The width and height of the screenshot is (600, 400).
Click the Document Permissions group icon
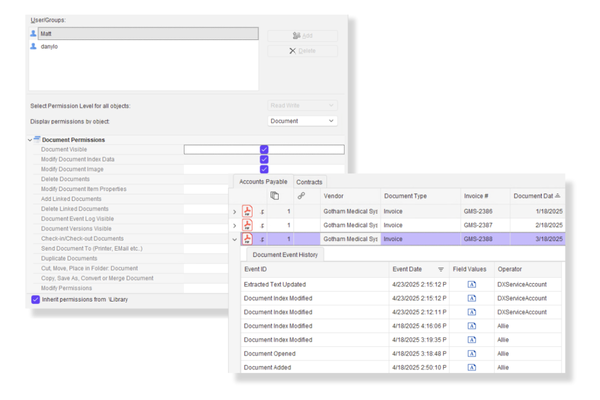[x=37, y=139]
